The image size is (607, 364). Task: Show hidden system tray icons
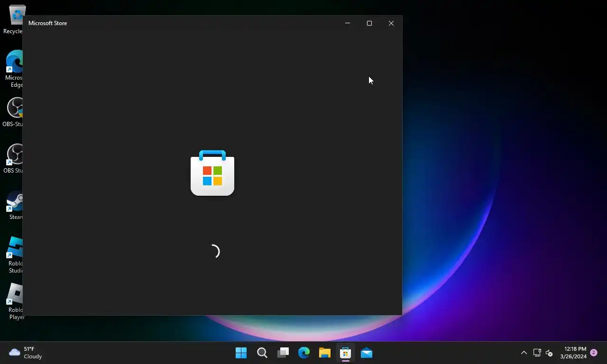[524, 353]
